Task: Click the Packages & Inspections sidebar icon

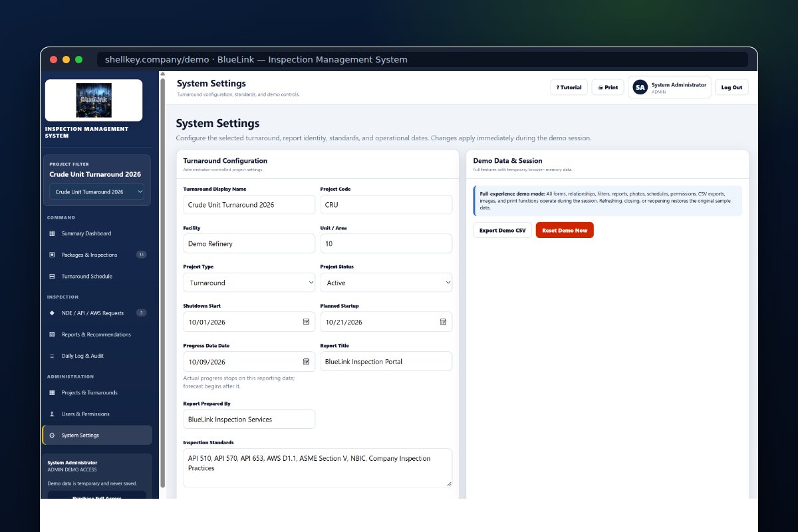Action: [x=53, y=255]
